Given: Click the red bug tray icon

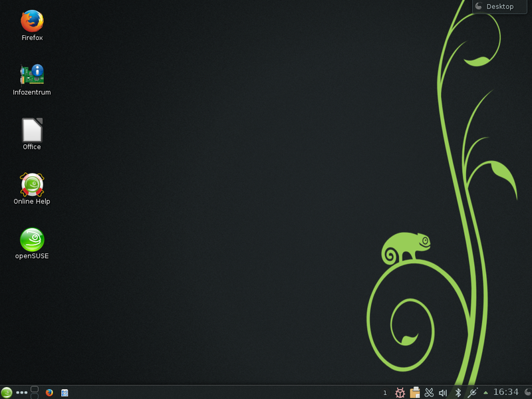Looking at the screenshot, I should (400, 392).
